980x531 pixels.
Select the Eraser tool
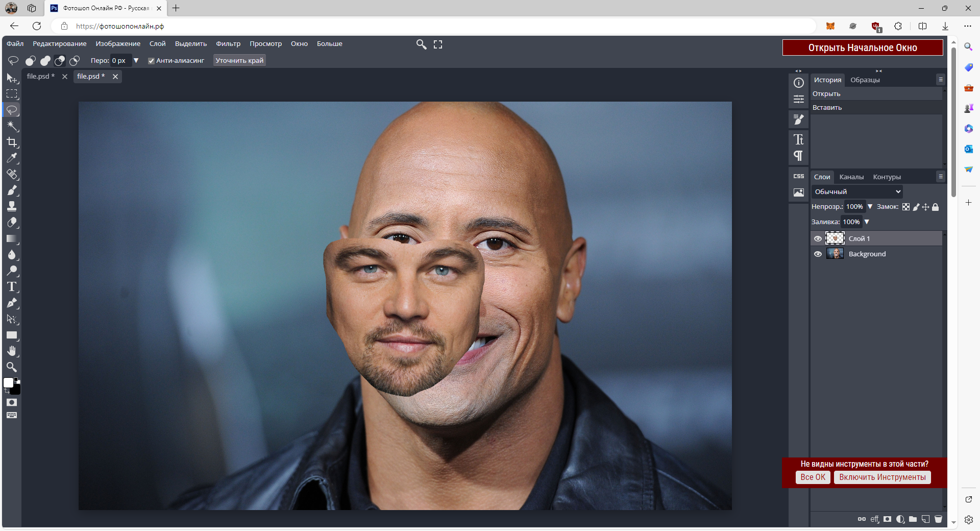click(12, 223)
